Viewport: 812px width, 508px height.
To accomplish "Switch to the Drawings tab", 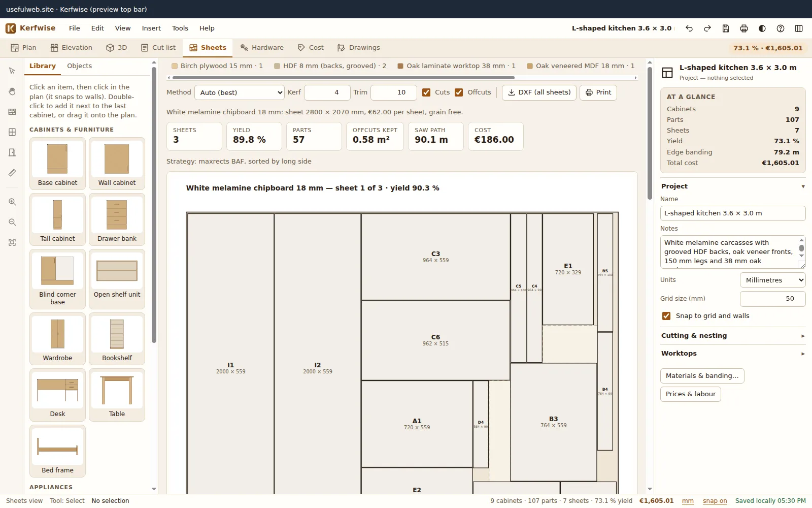I will click(359, 48).
